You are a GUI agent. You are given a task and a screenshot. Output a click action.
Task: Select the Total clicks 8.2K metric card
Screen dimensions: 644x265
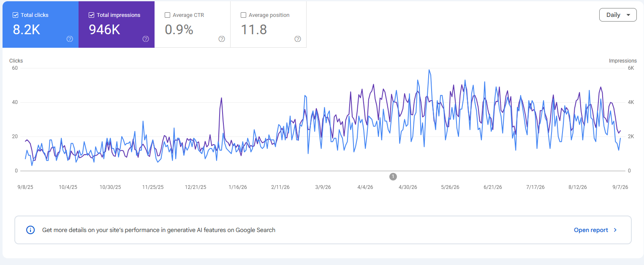point(41,25)
